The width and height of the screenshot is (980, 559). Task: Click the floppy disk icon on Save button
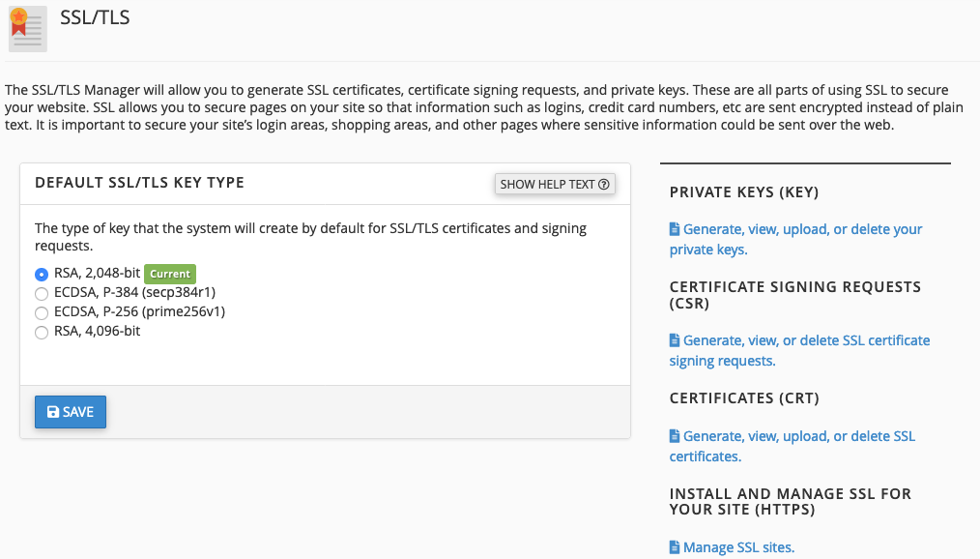click(53, 412)
